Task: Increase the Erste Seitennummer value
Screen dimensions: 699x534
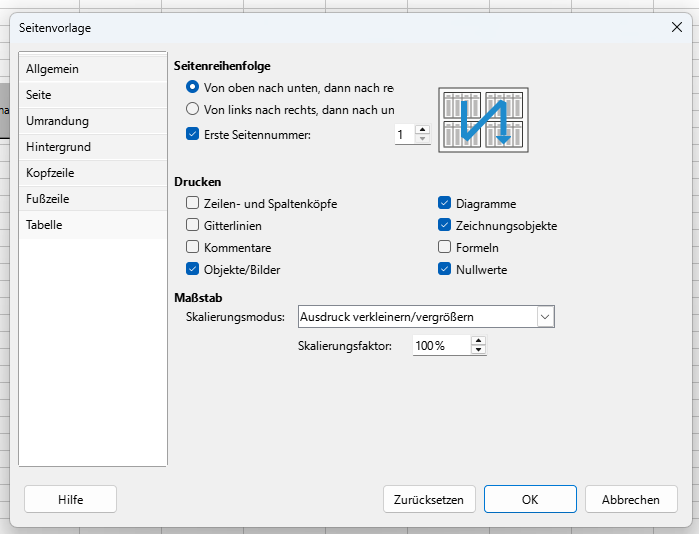Action: pyautogui.click(x=422, y=129)
